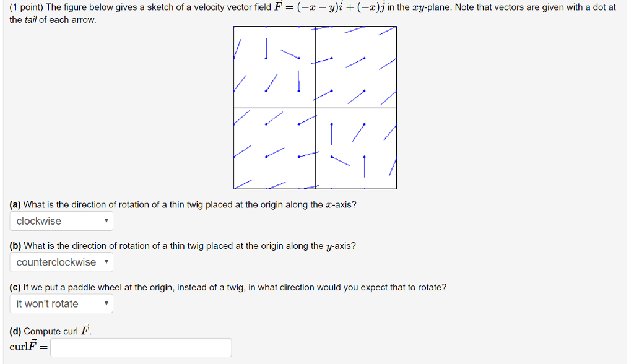This screenshot has height=364, width=634.
Task: Click the dropdown arrow beside 'clockwise'
Action: (106, 220)
